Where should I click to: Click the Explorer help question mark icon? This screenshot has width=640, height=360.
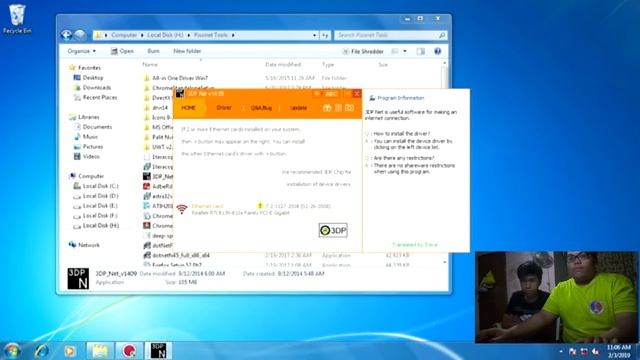click(438, 51)
